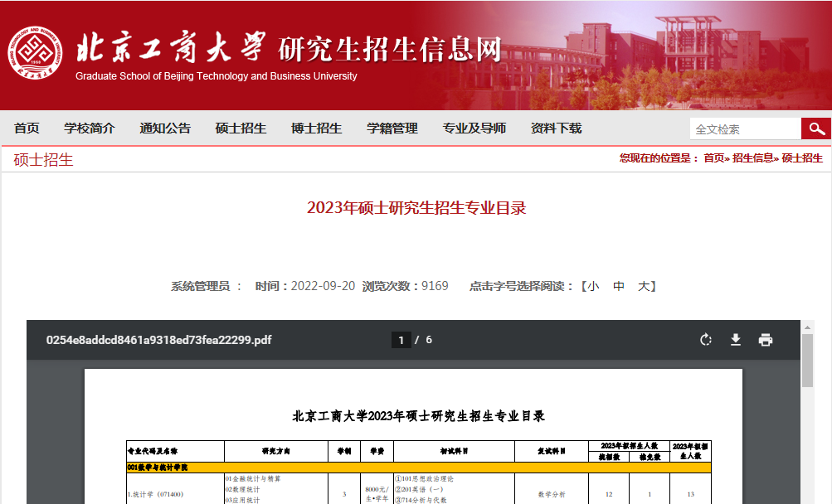Viewport: 832px width, 504px height.
Task: Open the 资料下载 menu
Action: pos(556,128)
